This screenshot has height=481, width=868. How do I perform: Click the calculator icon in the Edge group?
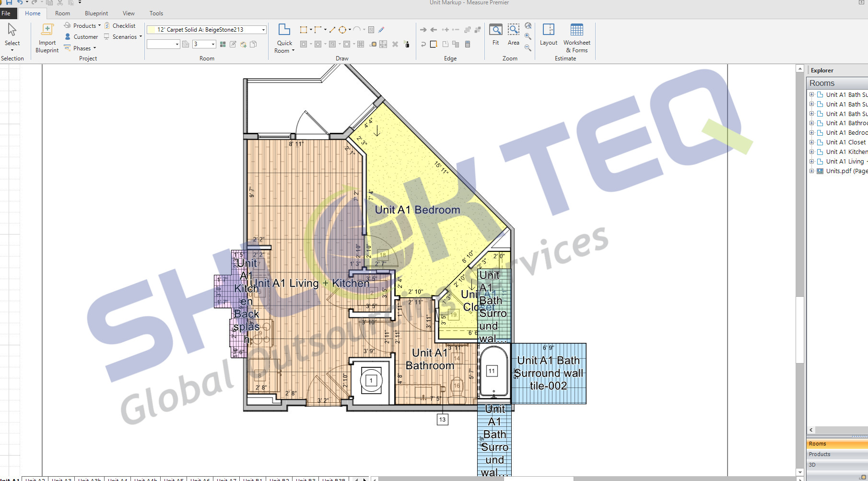click(x=468, y=44)
